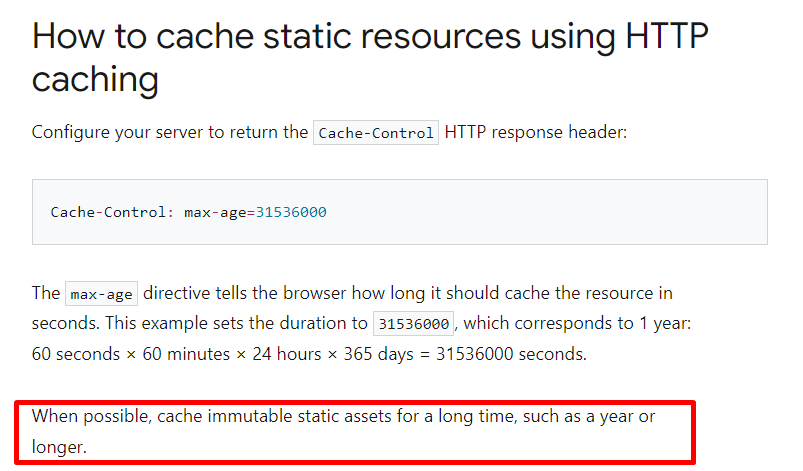Image resolution: width=803 pixels, height=471 pixels.
Task: Click the "How to cache static resources" heading
Action: pyautogui.click(x=277, y=36)
